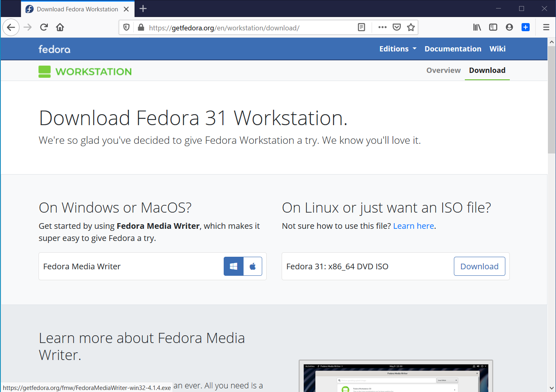Click the WORKSTATION heading link
The height and width of the screenshot is (392, 556).
coord(94,72)
